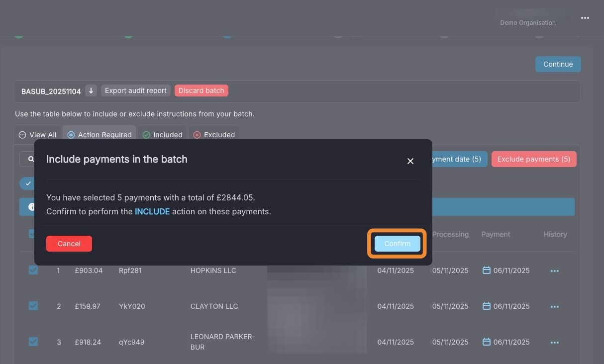Export the audit report
Image resolution: width=604 pixels, height=364 pixels.
[x=136, y=91]
